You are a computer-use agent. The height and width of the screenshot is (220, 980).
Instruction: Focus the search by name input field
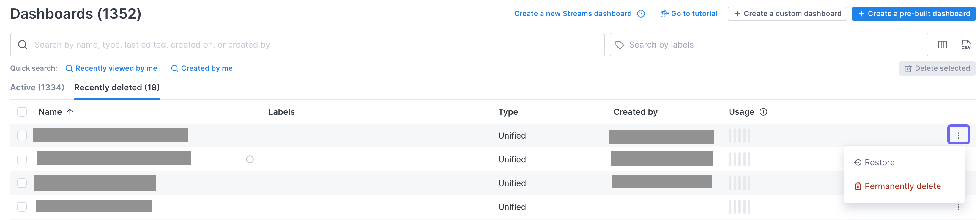pos(307,45)
